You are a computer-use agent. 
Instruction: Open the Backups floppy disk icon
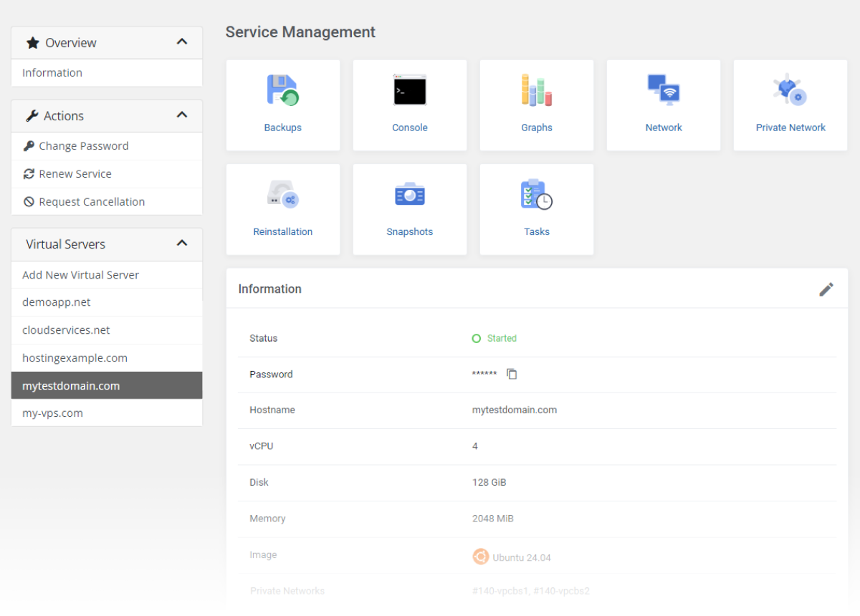pyautogui.click(x=283, y=90)
